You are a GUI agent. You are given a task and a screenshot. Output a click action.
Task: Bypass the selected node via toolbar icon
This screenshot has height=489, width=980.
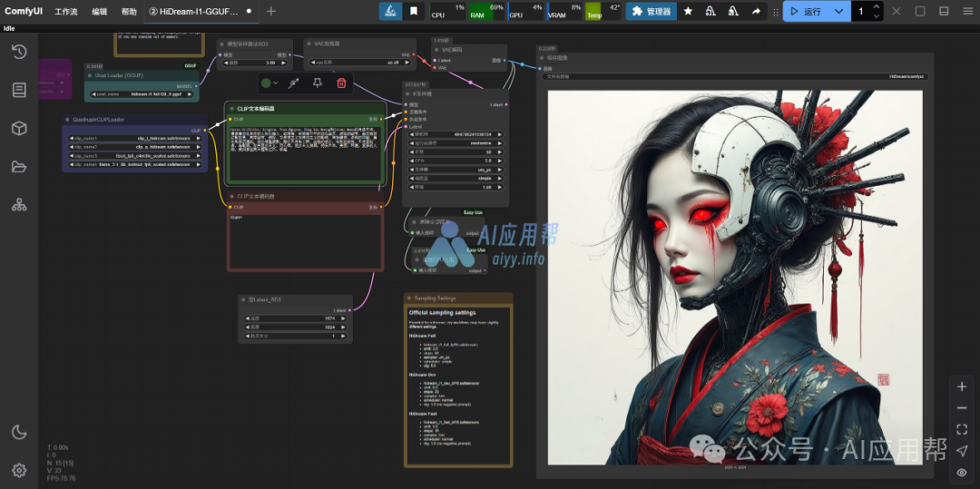294,83
